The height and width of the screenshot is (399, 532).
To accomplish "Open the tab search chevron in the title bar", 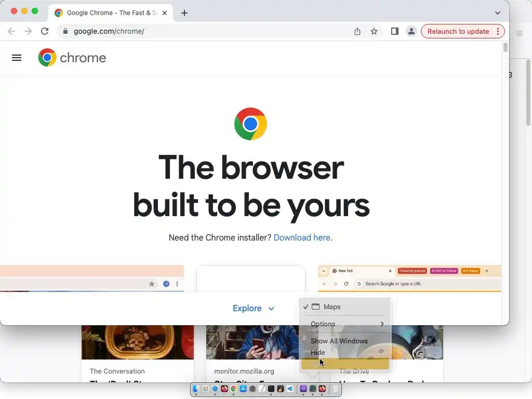I will point(497,13).
